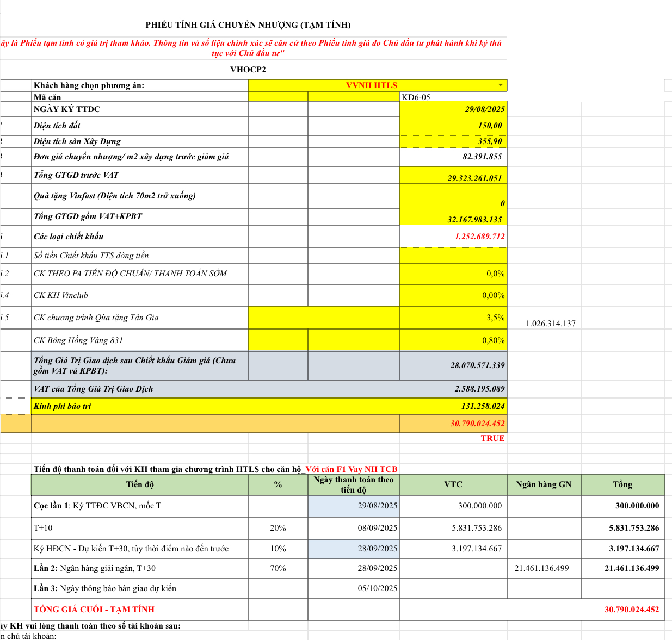
Task: Select the construction floor area 355,90 cell
Action: coord(453,141)
